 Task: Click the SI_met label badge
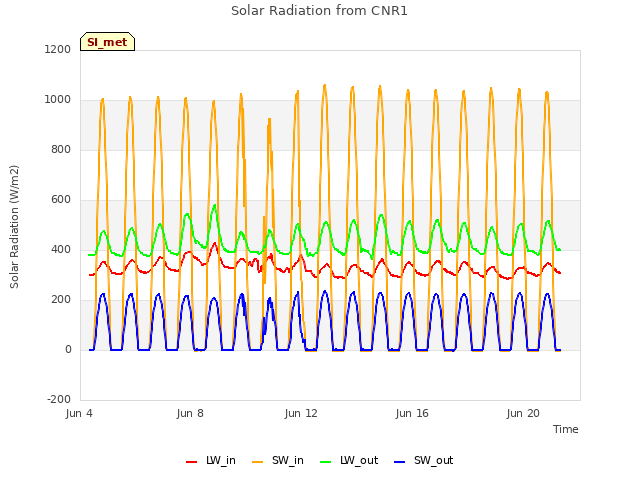click(x=107, y=42)
